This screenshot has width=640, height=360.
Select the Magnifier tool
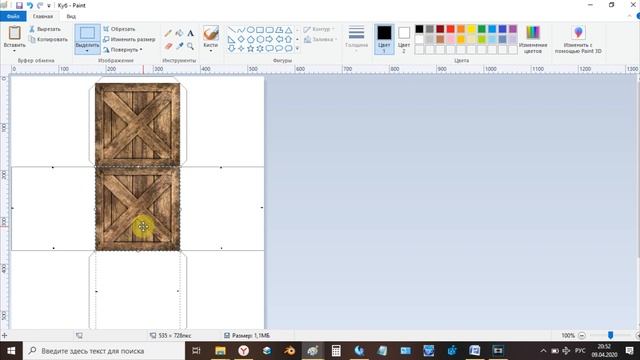click(190, 46)
